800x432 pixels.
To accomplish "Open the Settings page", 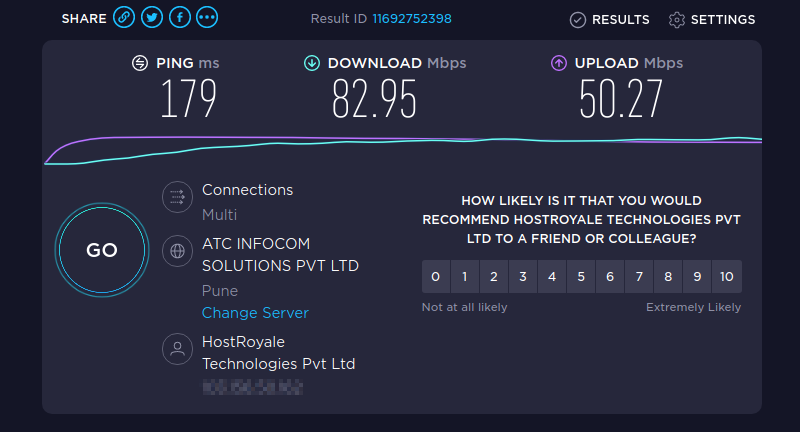I will tap(712, 20).
